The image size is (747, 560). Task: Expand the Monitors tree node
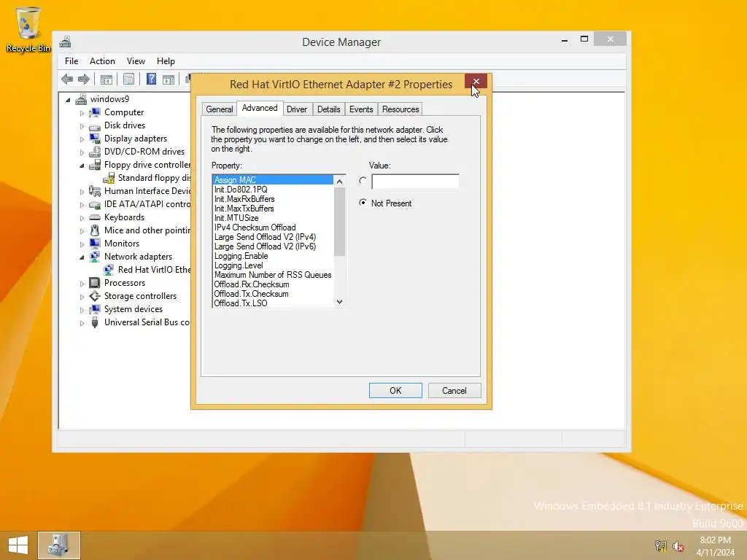pos(82,244)
